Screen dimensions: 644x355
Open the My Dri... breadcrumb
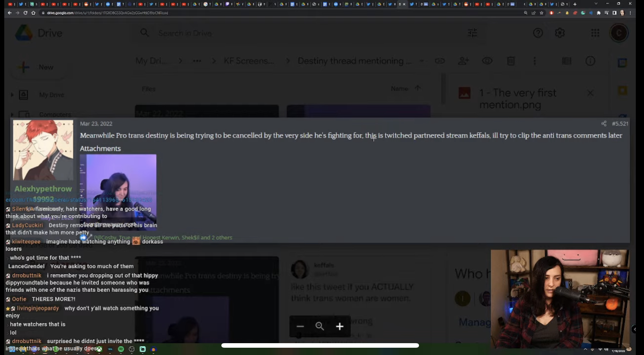click(151, 61)
